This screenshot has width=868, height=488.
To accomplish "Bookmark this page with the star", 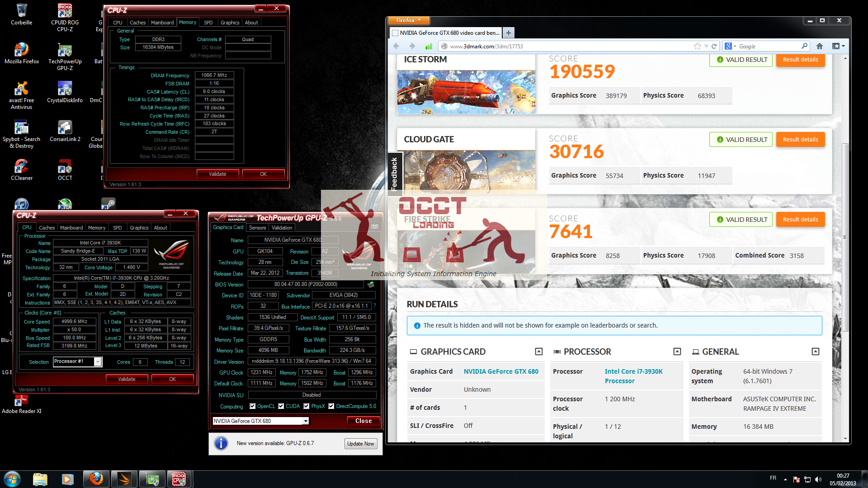I will [698, 46].
